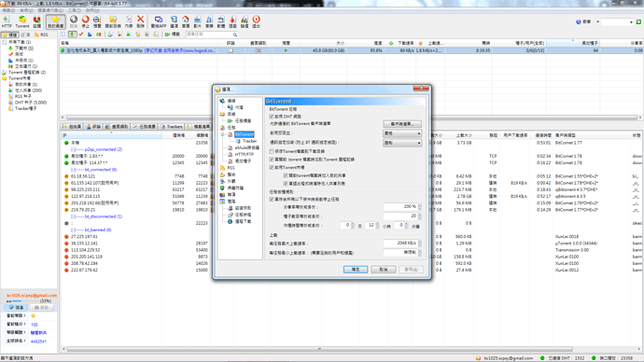Select Tracker item in options tree

249,141
